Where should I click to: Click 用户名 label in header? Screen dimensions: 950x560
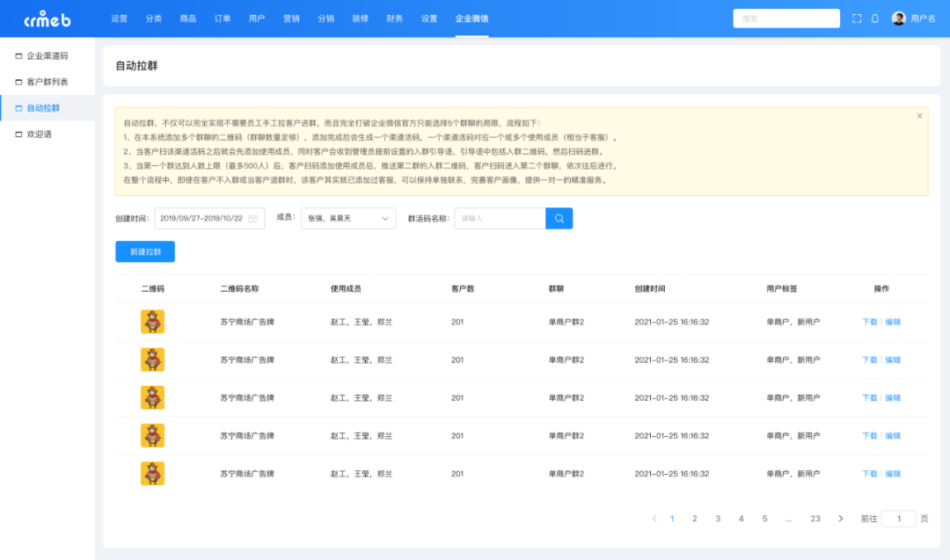(924, 18)
